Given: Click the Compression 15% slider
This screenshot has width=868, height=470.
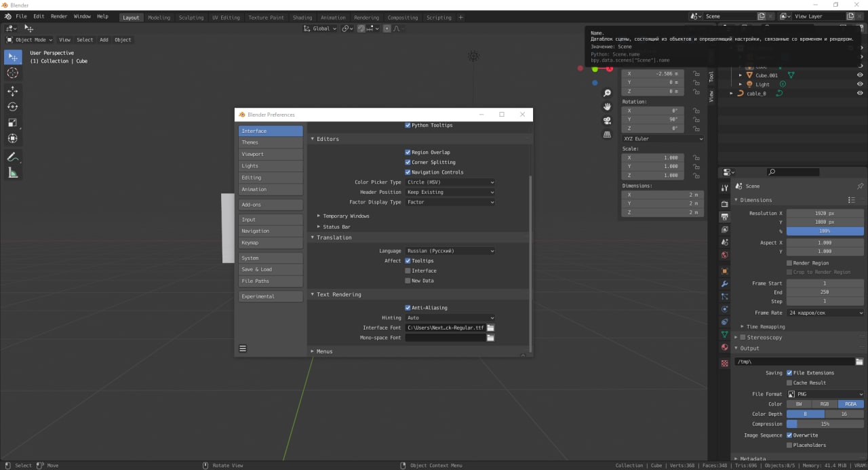Looking at the screenshot, I should [x=825, y=425].
